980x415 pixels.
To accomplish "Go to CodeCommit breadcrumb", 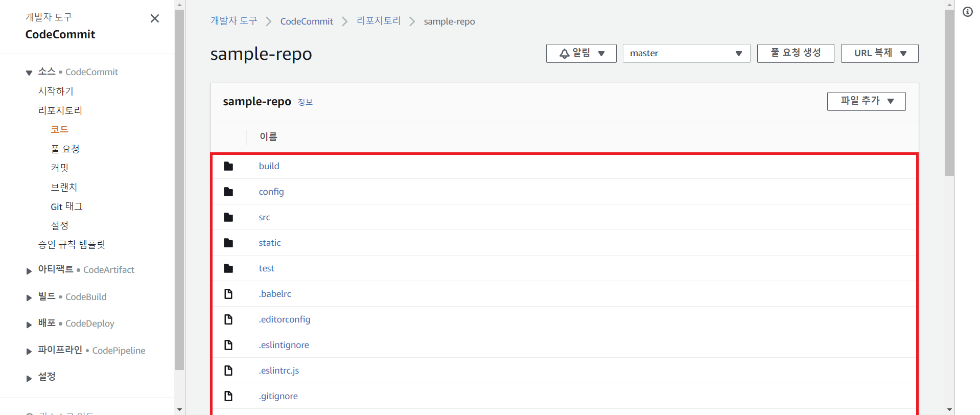I will pyautogui.click(x=307, y=21).
